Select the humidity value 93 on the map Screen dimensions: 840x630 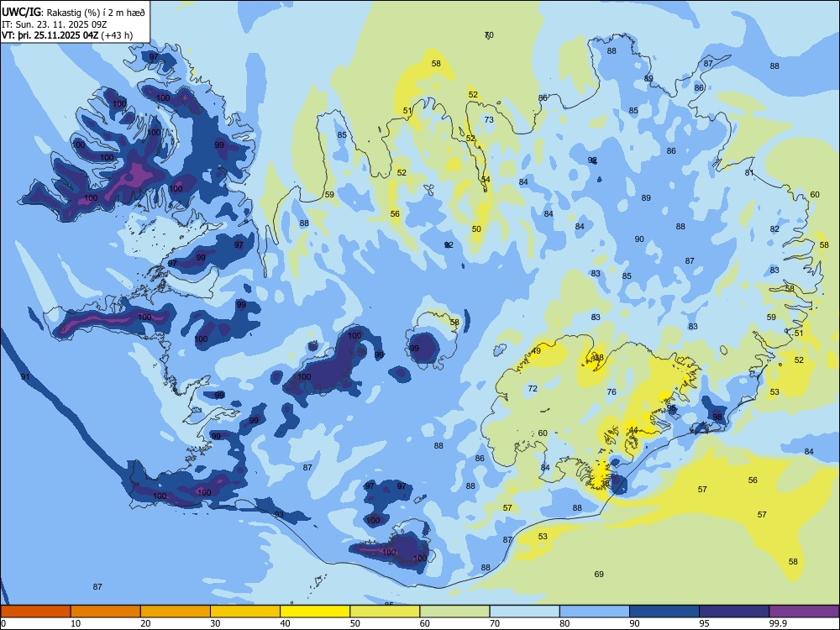pyautogui.click(x=279, y=515)
